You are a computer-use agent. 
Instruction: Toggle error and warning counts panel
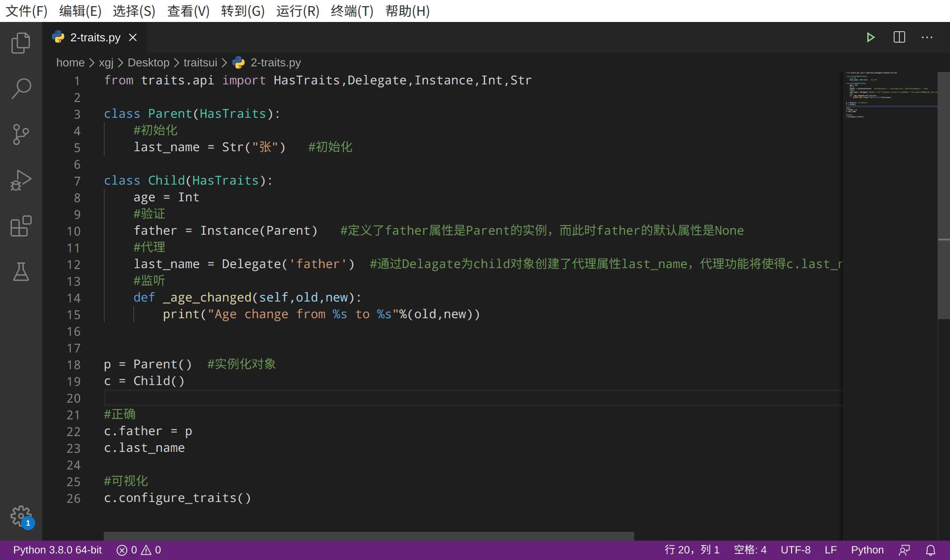[138, 550]
